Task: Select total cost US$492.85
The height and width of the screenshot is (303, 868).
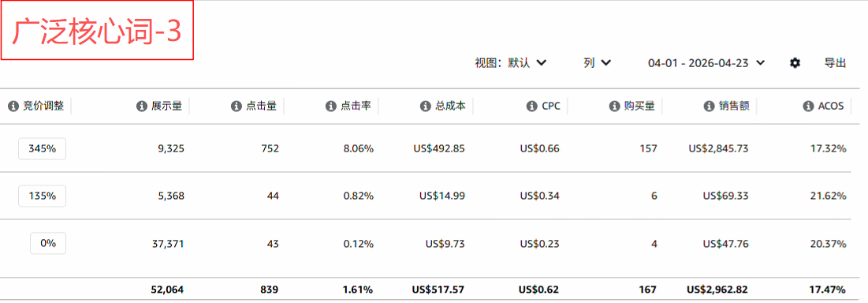Action: (439, 148)
